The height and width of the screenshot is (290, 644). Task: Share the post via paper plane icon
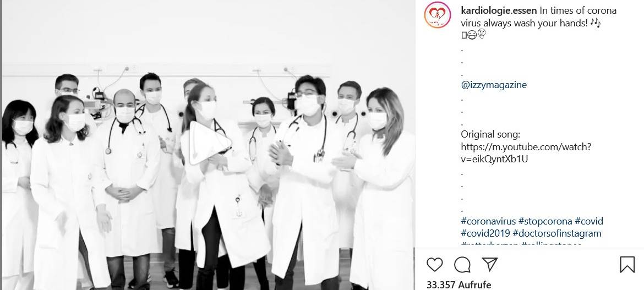click(x=489, y=264)
